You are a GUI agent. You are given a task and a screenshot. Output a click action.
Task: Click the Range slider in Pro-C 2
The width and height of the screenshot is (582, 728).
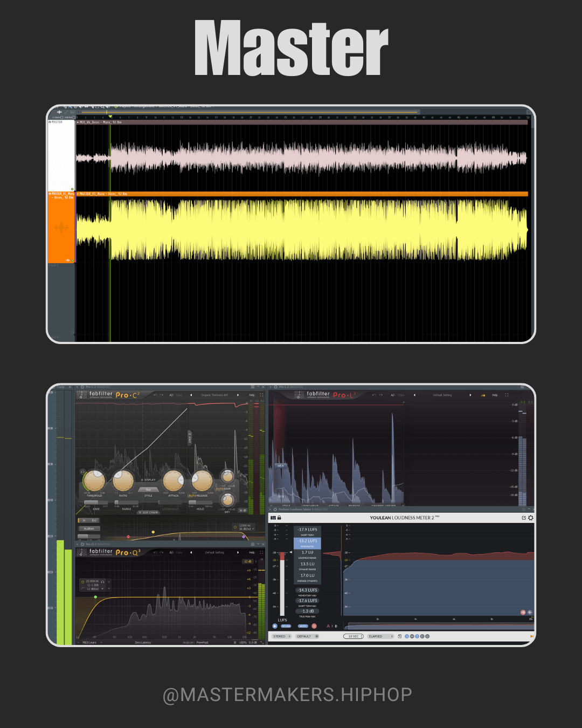127,503
